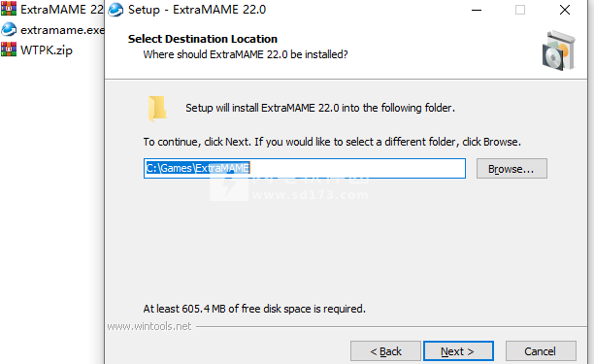Viewport: 594px width, 364px height.
Task: Select the extramame.exe file icon
Action: click(x=9, y=29)
